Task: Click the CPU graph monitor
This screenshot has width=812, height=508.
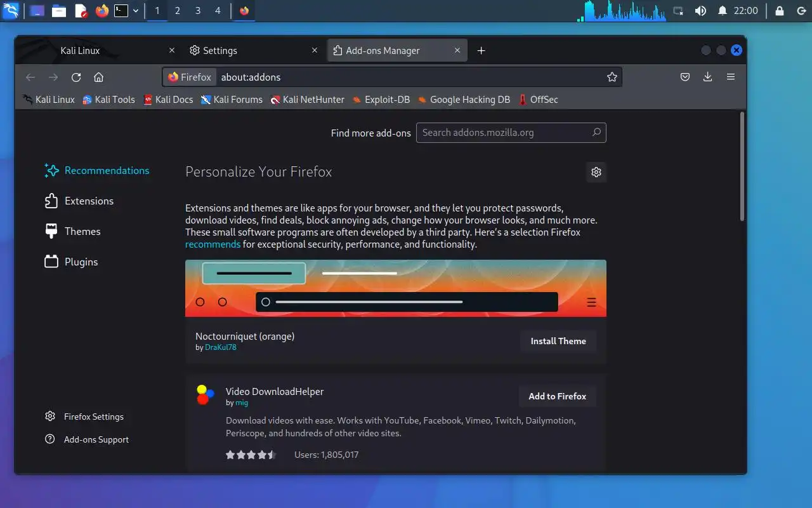Action: click(622, 11)
